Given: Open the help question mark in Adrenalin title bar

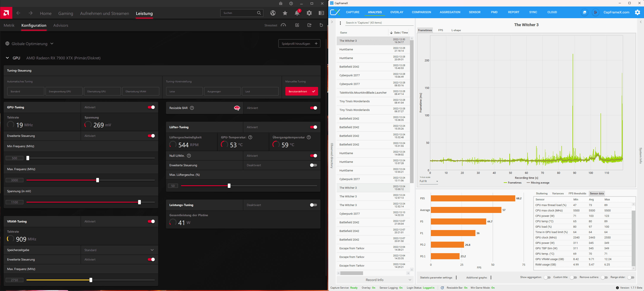Looking at the screenshot, I should [291, 3].
